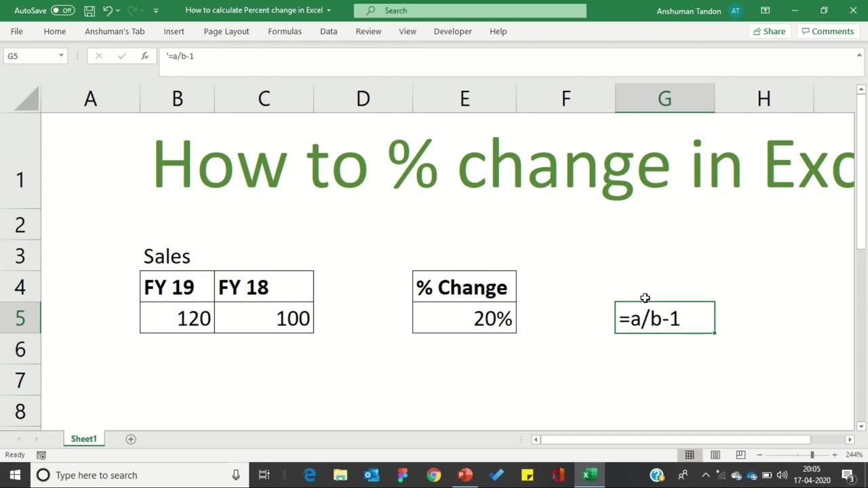Viewport: 868px width, 488px height.
Task: Expand hidden icons in the system tray
Action: pyautogui.click(x=706, y=474)
